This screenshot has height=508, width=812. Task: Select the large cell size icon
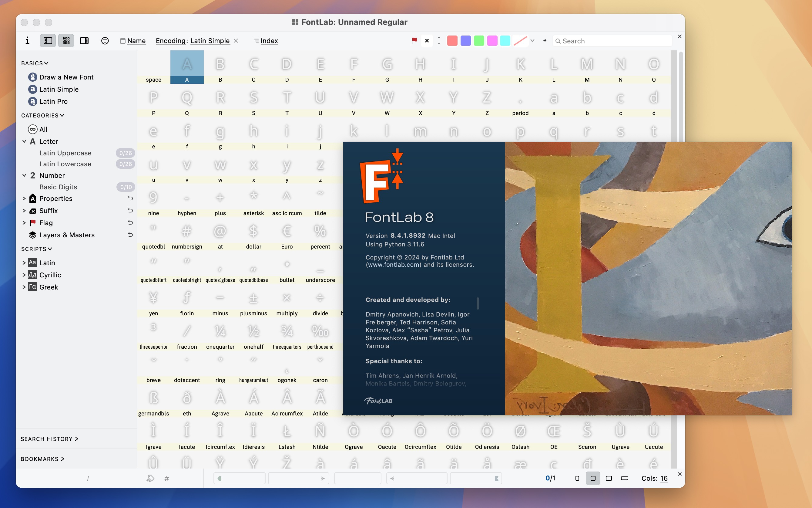point(609,478)
